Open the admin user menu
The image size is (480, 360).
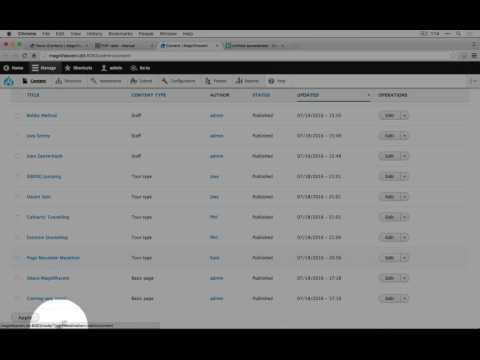click(112, 68)
